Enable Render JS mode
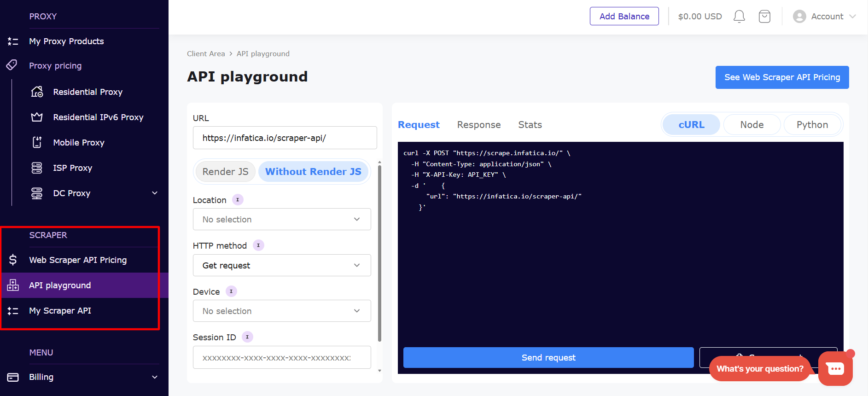 coord(225,172)
